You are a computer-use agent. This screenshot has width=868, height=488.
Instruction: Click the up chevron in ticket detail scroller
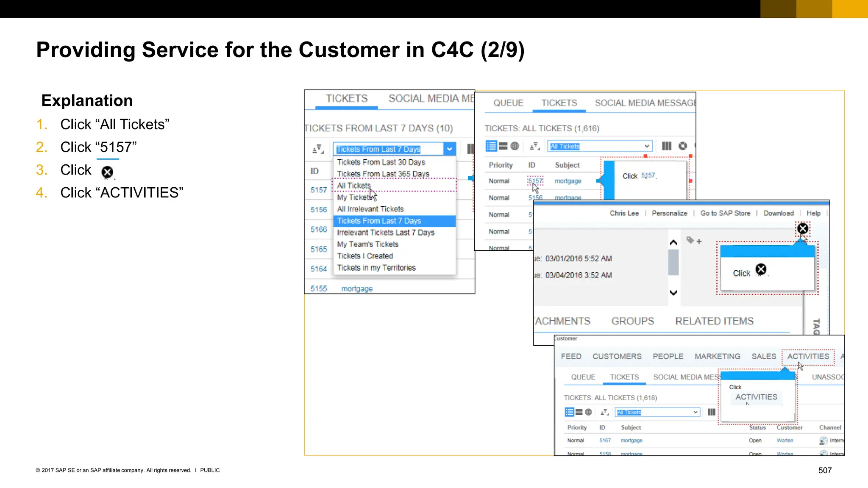(x=673, y=243)
